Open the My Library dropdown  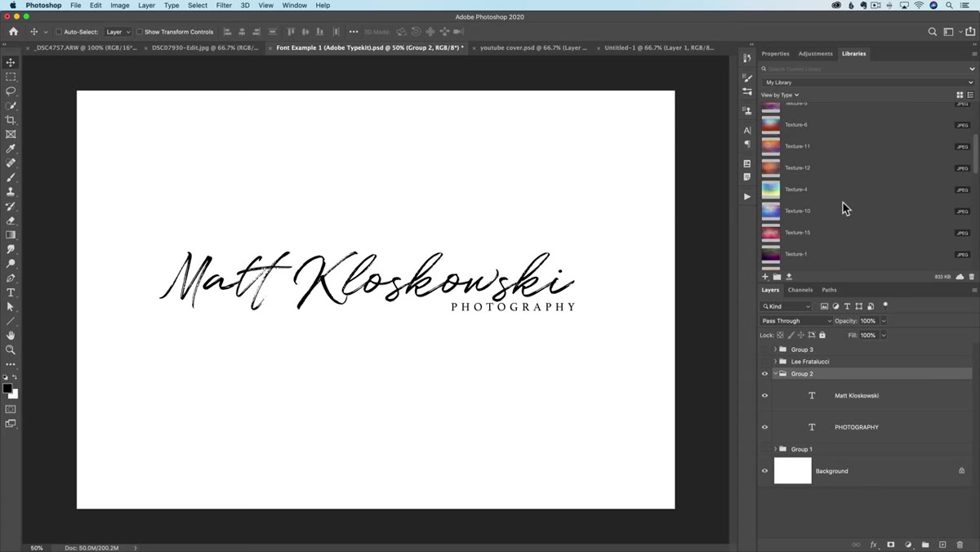tap(868, 82)
